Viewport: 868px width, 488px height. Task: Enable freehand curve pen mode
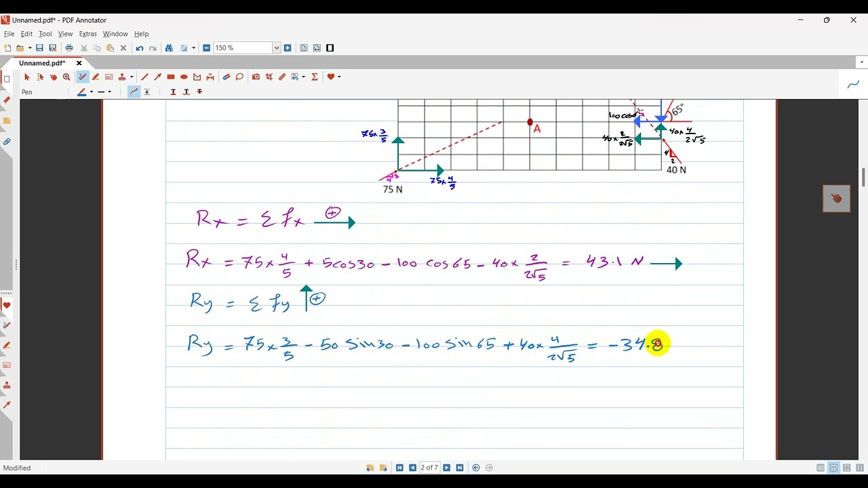click(134, 91)
